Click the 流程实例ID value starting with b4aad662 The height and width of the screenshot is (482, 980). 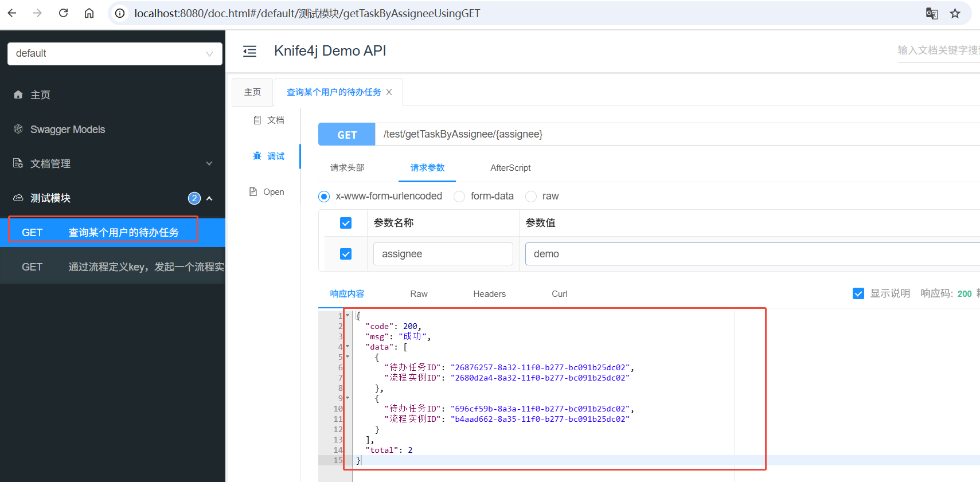tap(540, 419)
